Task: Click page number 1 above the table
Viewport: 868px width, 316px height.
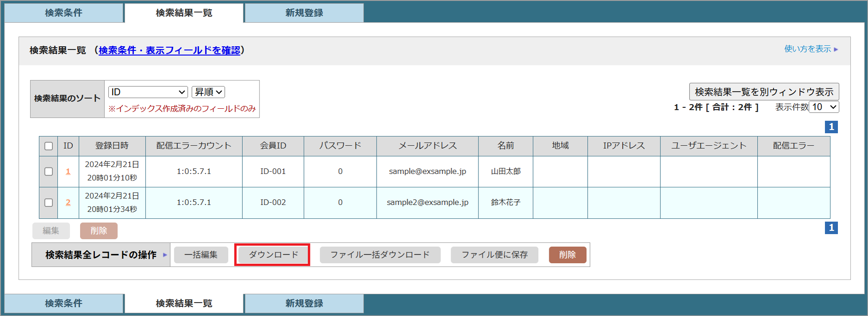Action: [x=831, y=127]
